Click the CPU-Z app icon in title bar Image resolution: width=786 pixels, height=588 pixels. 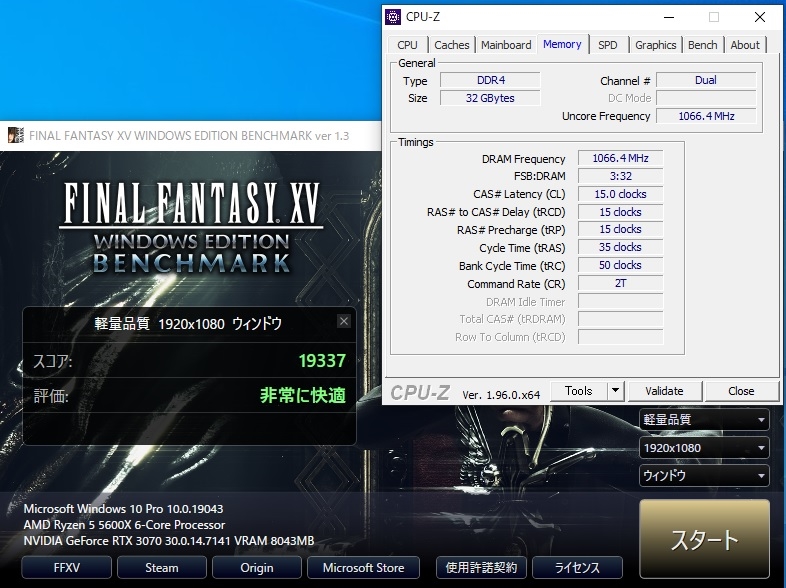point(393,17)
